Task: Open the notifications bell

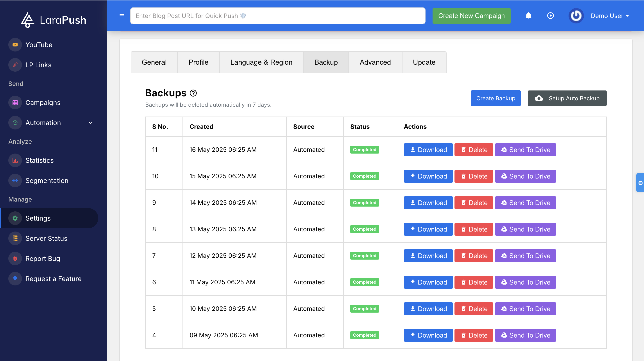Action: pyautogui.click(x=528, y=16)
